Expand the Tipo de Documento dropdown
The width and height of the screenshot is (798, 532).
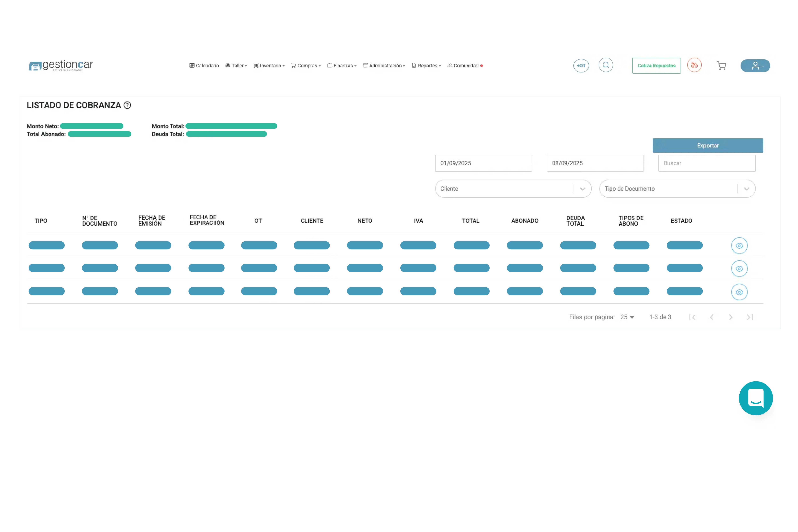point(746,189)
